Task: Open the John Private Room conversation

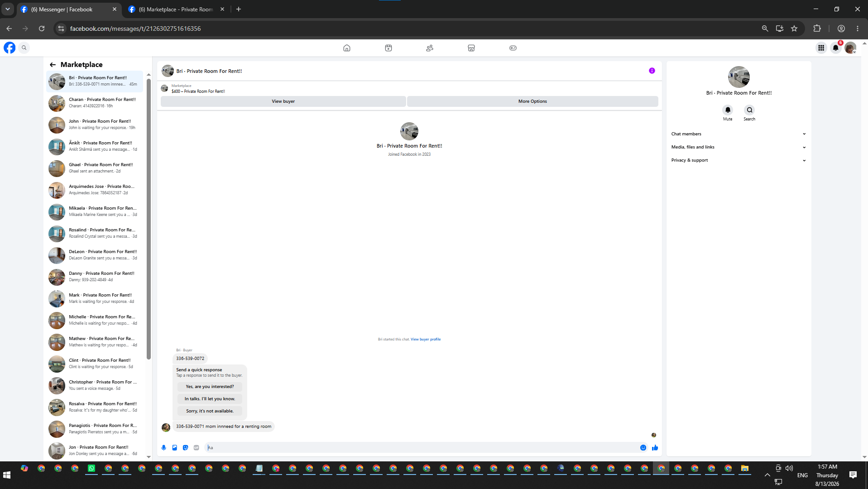Action: pos(95,125)
